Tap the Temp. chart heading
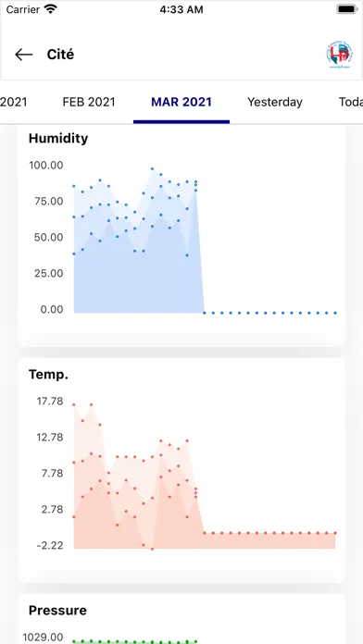 click(x=48, y=375)
